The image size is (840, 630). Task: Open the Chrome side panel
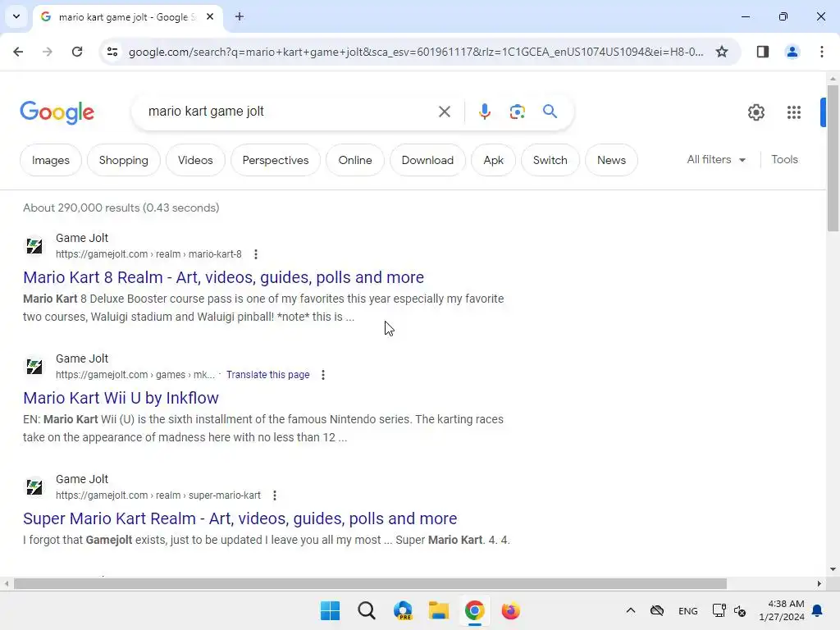point(763,52)
